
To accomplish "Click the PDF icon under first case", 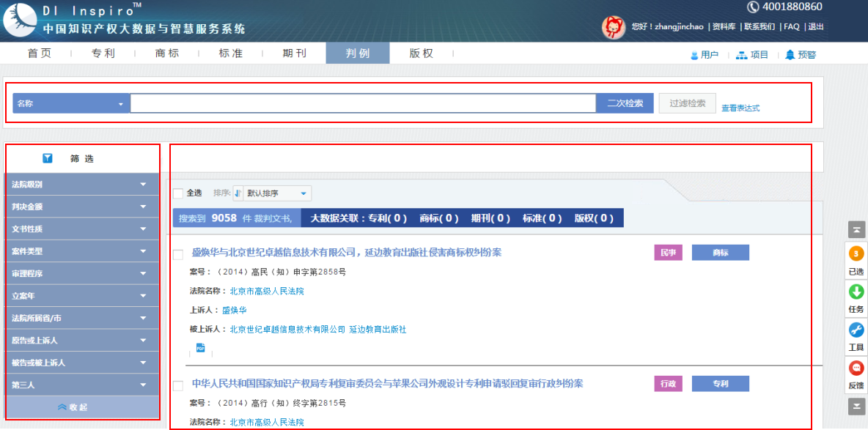I will 200,348.
